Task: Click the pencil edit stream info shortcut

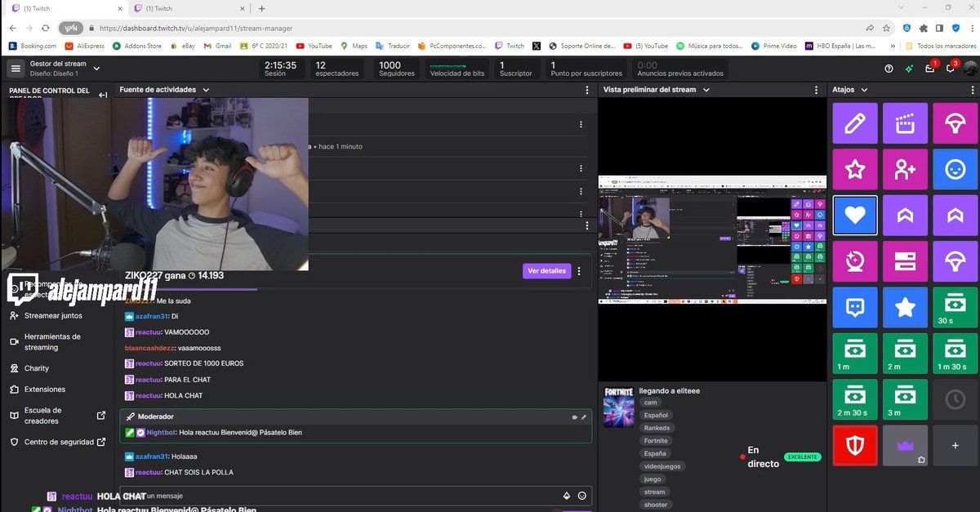Action: (x=855, y=123)
